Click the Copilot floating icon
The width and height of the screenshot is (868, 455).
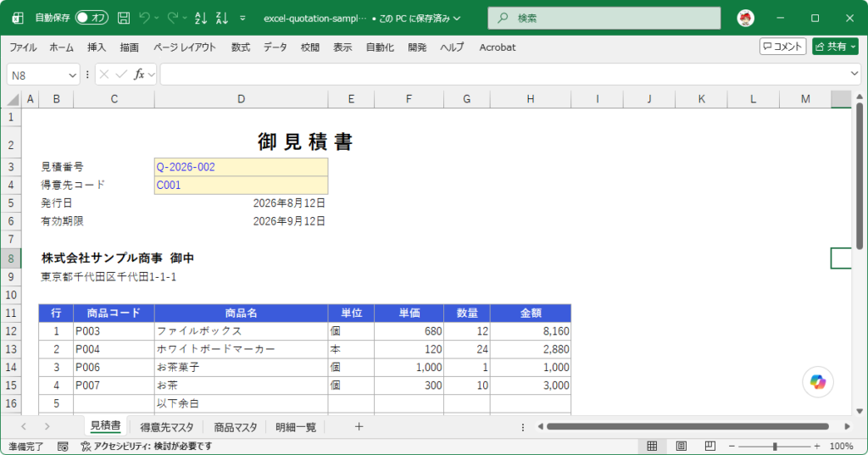pos(818,382)
